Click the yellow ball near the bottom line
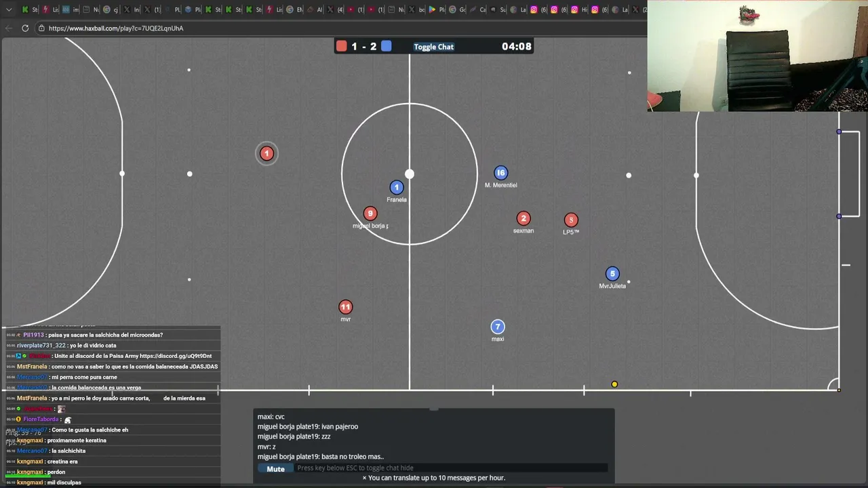 614,384
